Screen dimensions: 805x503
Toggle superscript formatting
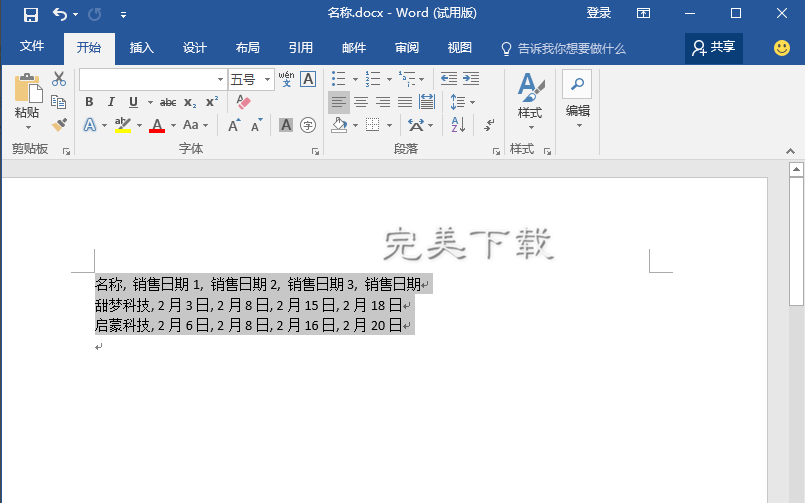tap(212, 102)
